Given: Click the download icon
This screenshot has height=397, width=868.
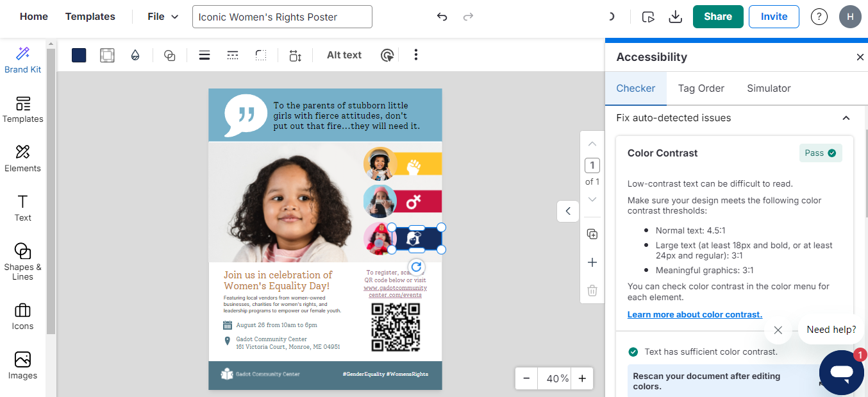Looking at the screenshot, I should (x=675, y=17).
